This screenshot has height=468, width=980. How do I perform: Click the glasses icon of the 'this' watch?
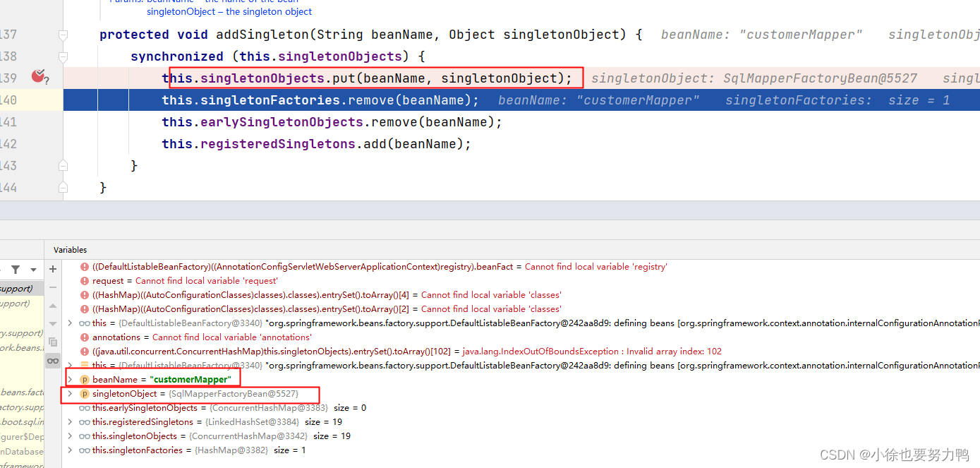coord(85,323)
